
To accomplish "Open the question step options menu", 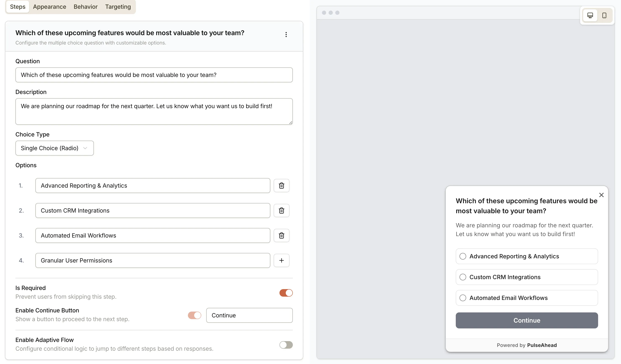I will tap(286, 35).
